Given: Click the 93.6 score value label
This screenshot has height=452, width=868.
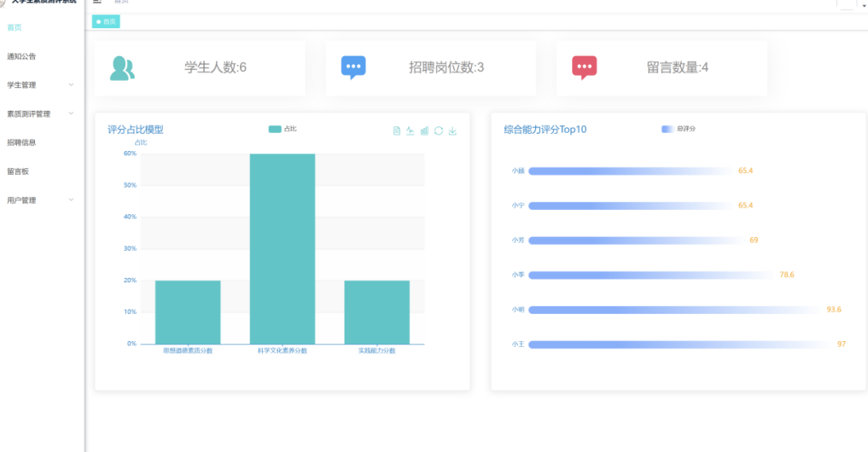Looking at the screenshot, I should coord(834,310).
